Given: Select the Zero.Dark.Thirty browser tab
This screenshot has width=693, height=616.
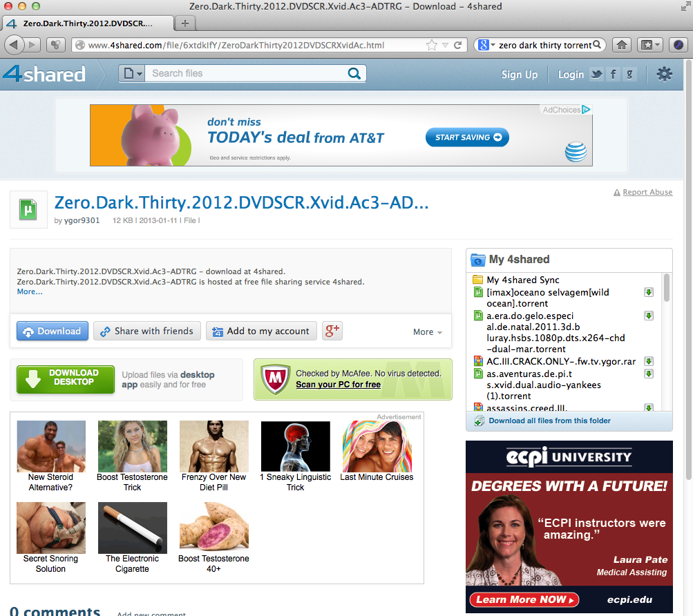Looking at the screenshot, I should (x=86, y=23).
